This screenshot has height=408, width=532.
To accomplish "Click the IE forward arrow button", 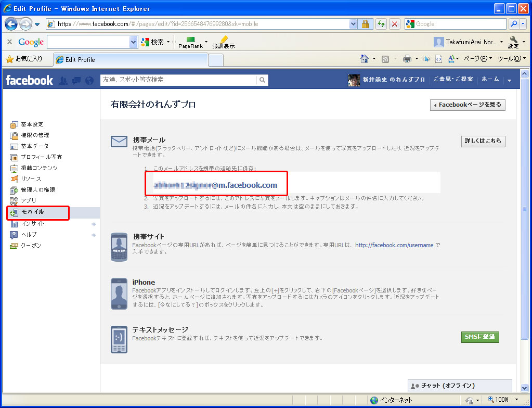I will coord(25,24).
